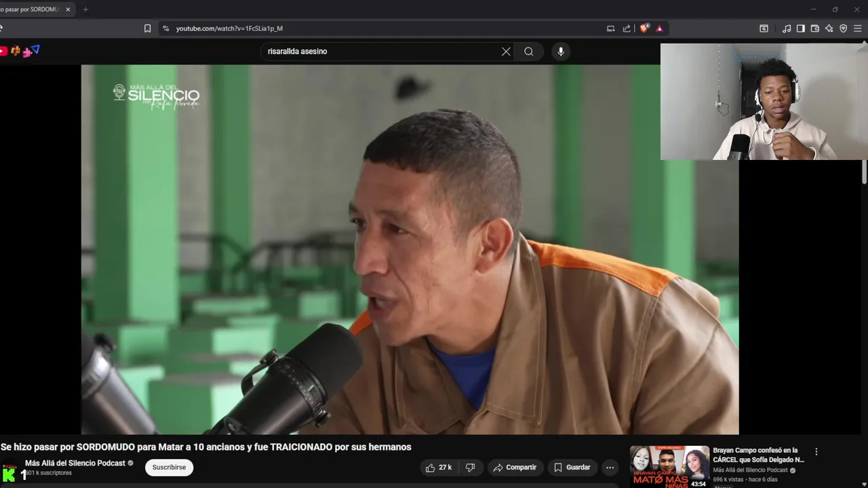Open the Brayan Campo video thumbnail
The image size is (868, 488).
(669, 467)
